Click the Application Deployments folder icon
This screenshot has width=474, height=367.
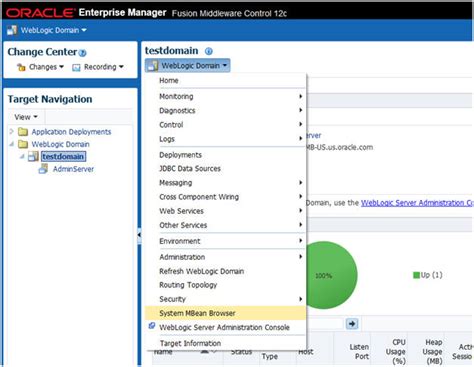pos(23,132)
